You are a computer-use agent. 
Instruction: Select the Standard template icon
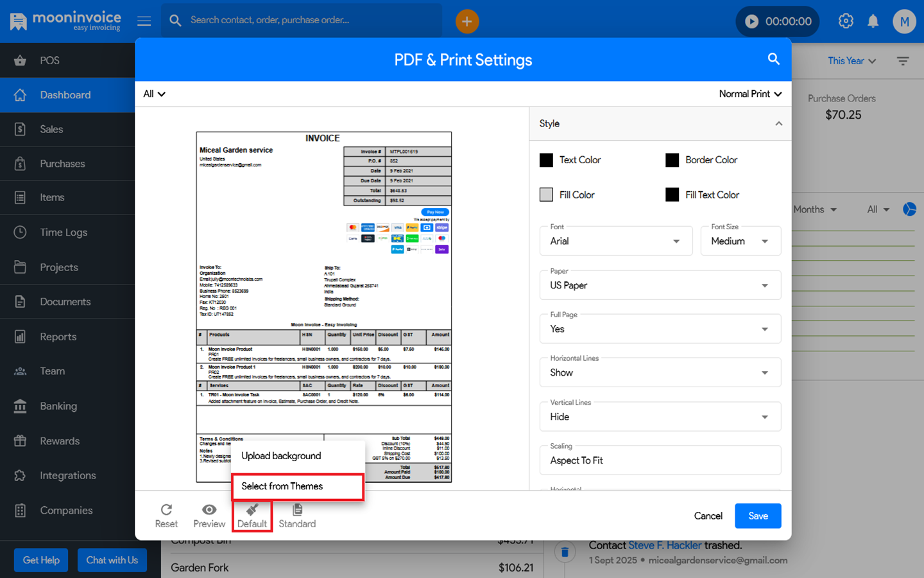coord(297,510)
